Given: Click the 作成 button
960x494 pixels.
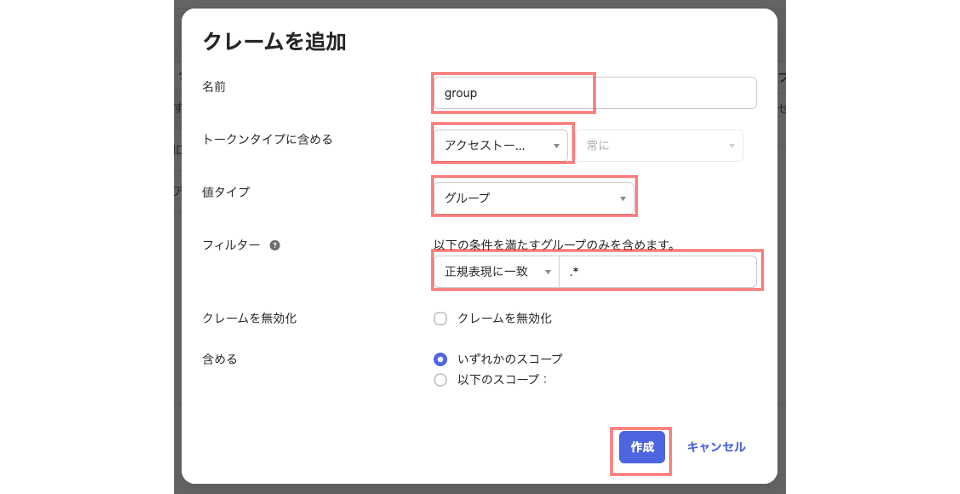Looking at the screenshot, I should click(x=642, y=447).
